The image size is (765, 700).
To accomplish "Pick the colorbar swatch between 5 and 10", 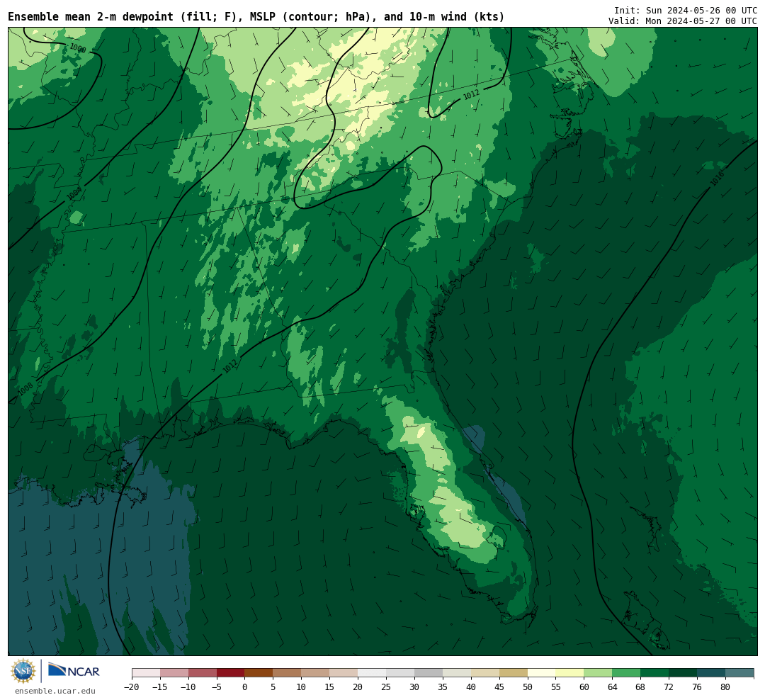I will pyautogui.click(x=288, y=672).
